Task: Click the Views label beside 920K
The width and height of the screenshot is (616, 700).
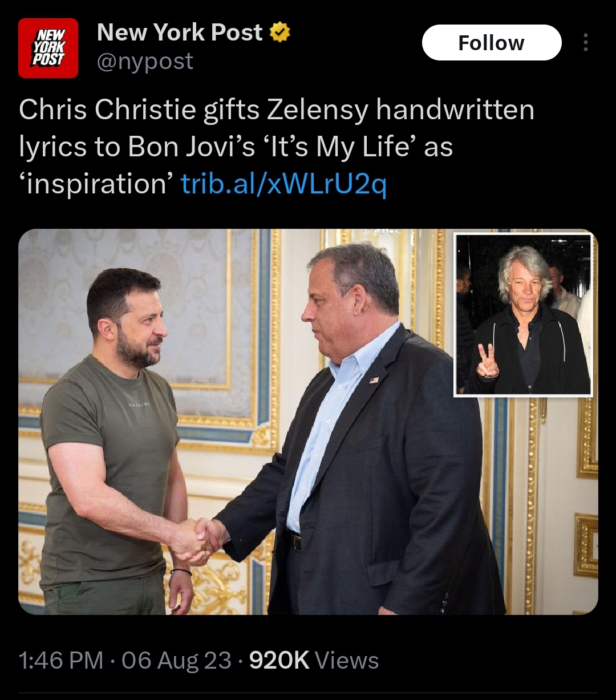Action: point(347,661)
